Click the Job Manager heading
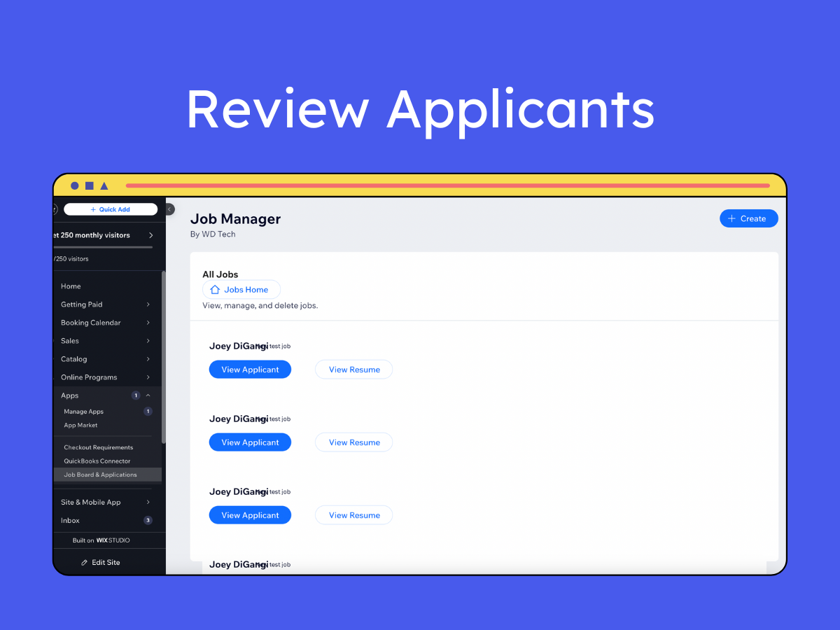 (x=235, y=218)
